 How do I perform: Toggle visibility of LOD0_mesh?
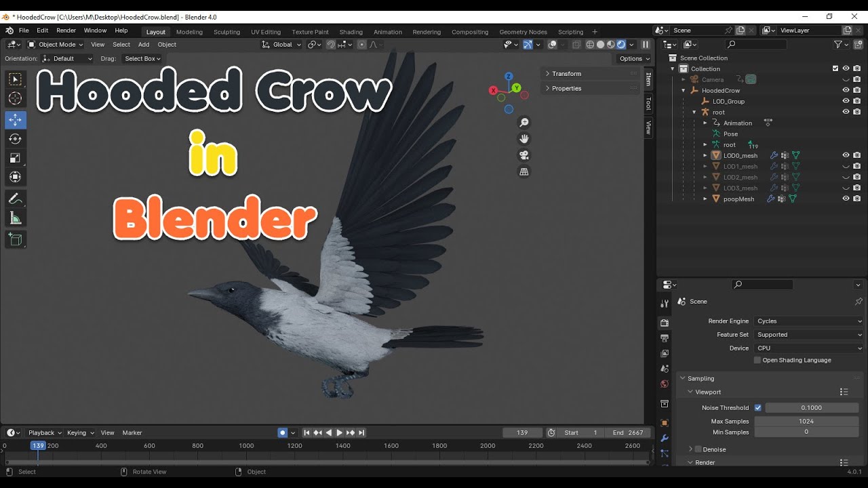click(x=846, y=155)
